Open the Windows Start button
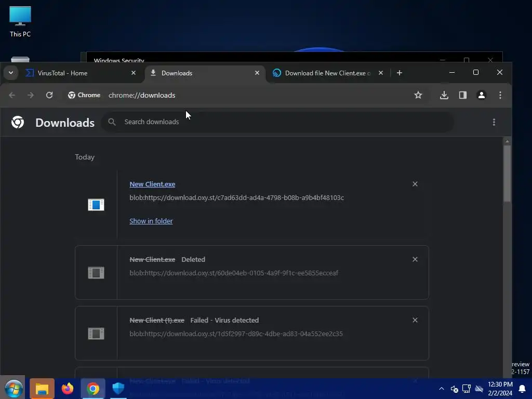532x399 pixels. [x=13, y=389]
